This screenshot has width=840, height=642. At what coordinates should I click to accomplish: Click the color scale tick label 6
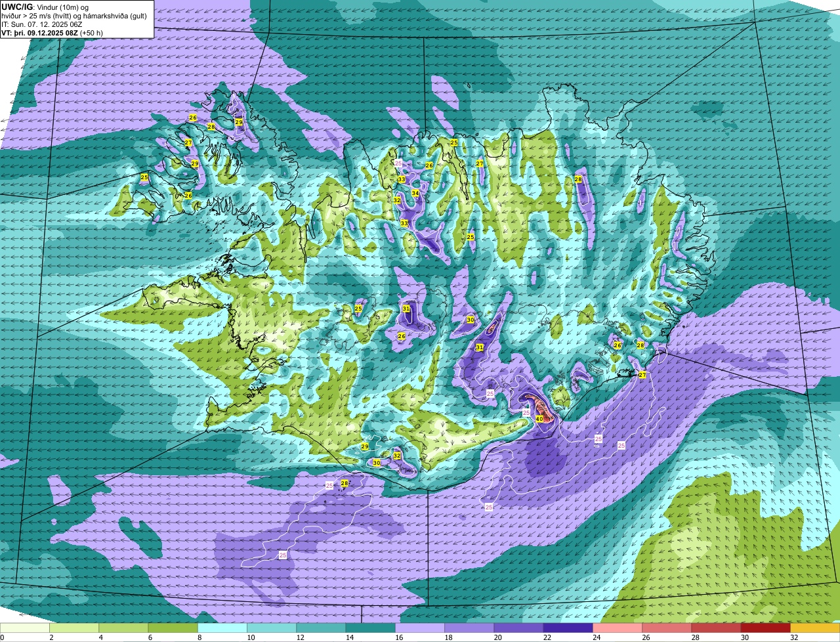click(149, 637)
